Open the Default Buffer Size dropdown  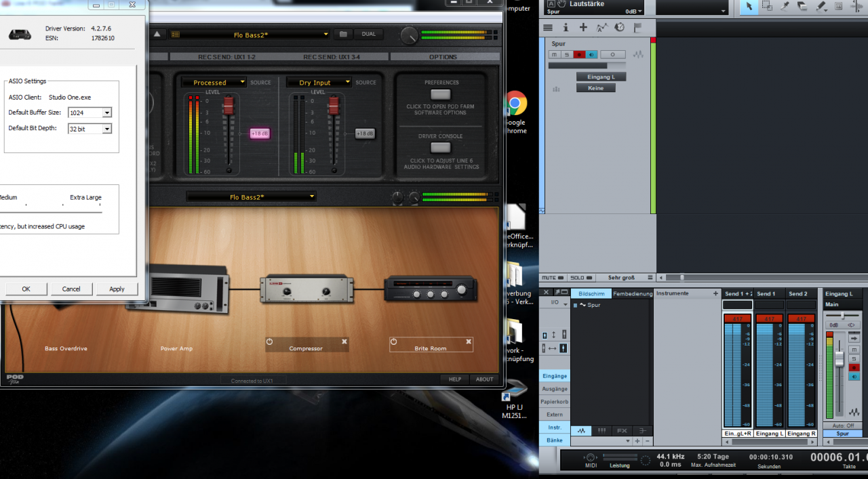tap(107, 112)
